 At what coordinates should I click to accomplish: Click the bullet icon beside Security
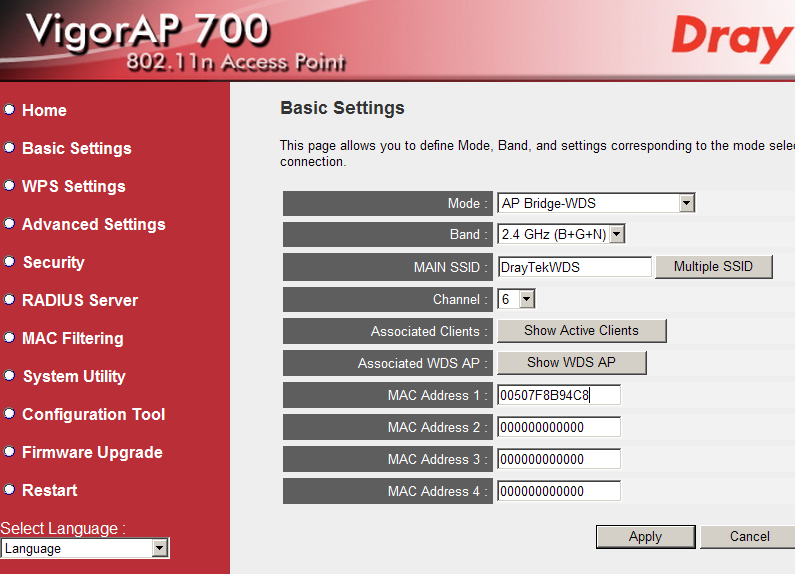point(9,261)
